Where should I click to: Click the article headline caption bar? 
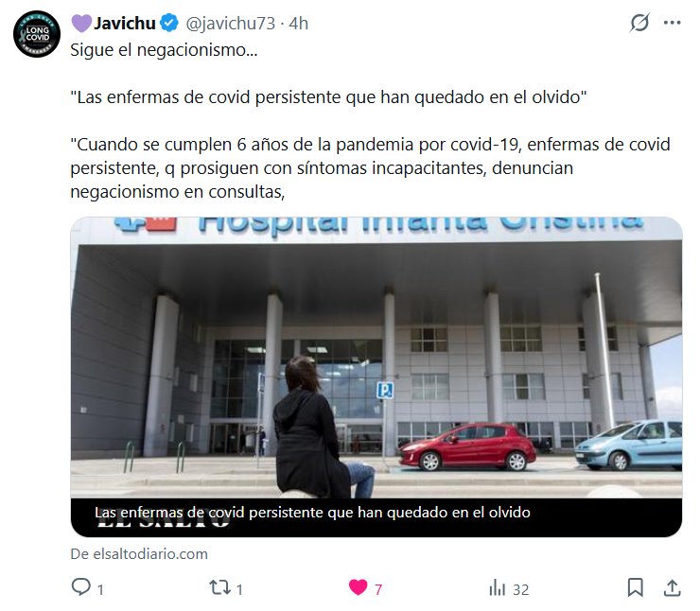click(x=376, y=517)
